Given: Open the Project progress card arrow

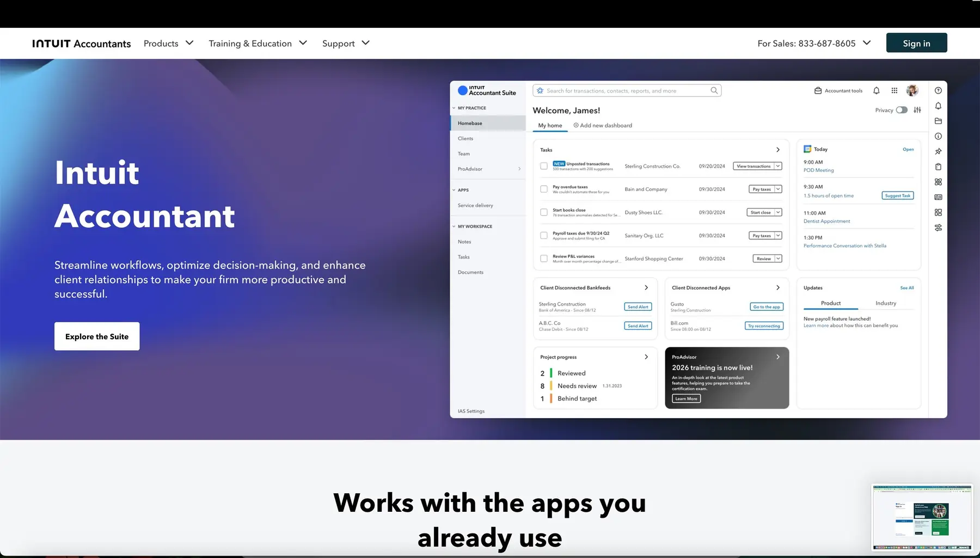Looking at the screenshot, I should pos(646,357).
